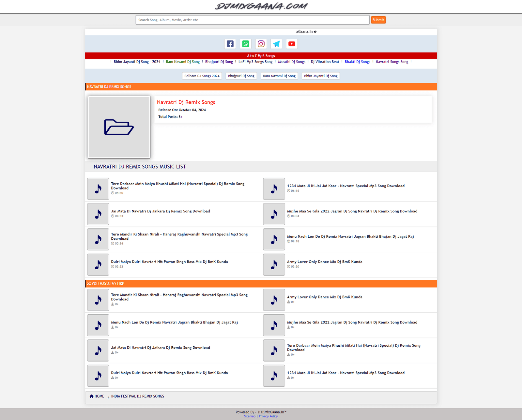Click the DJMixGaana.com site logo
The image size is (522, 420).
pyautogui.click(x=261, y=6)
